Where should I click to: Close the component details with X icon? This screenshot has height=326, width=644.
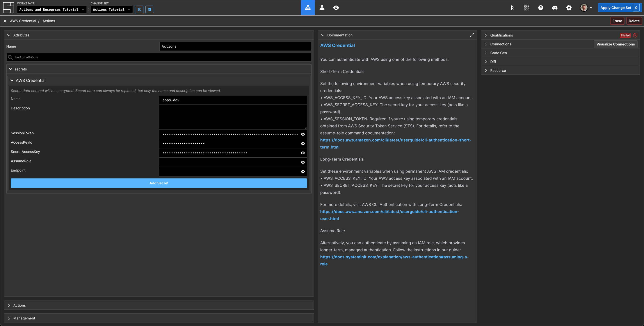click(x=5, y=21)
